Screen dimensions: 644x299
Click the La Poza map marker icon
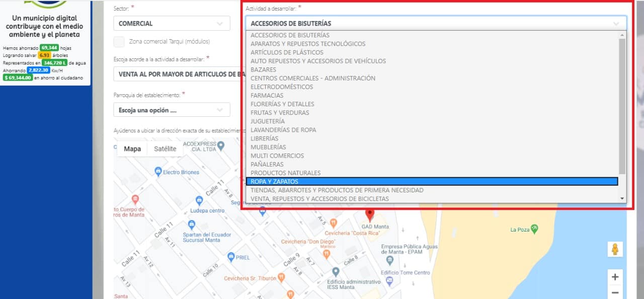pyautogui.click(x=534, y=229)
